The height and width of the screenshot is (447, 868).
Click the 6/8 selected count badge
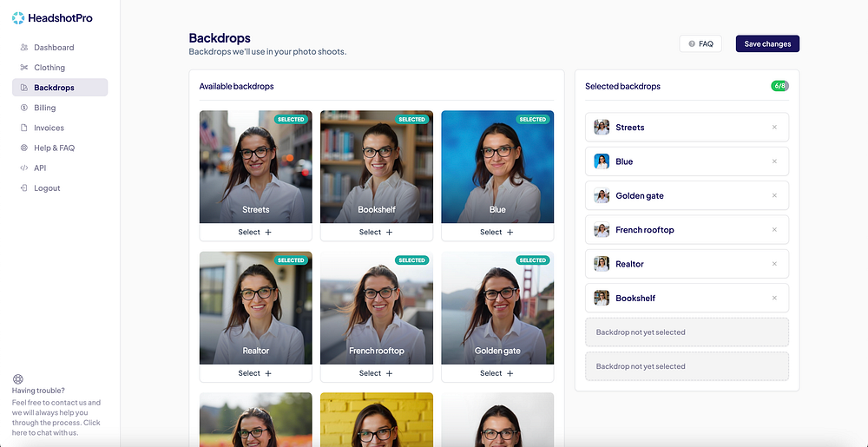[780, 86]
